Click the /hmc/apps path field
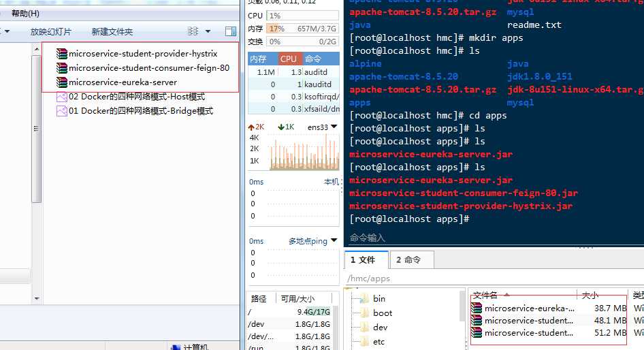 [x=493, y=278]
